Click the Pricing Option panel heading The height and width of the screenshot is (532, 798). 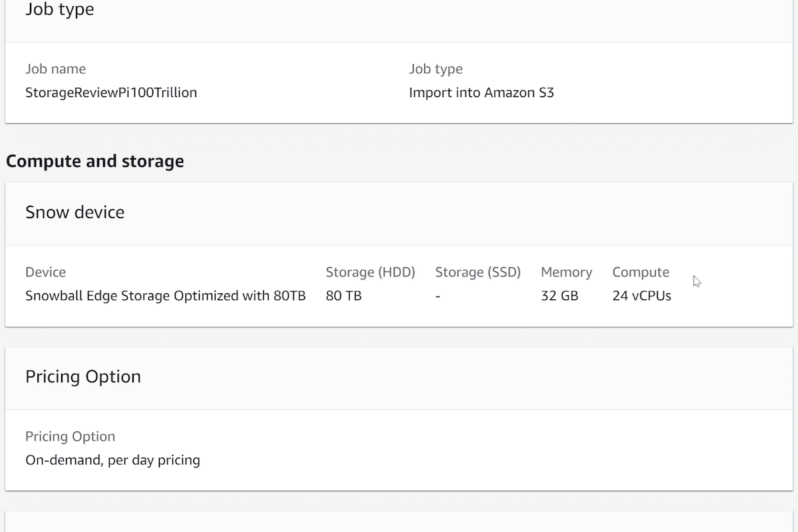(x=83, y=376)
